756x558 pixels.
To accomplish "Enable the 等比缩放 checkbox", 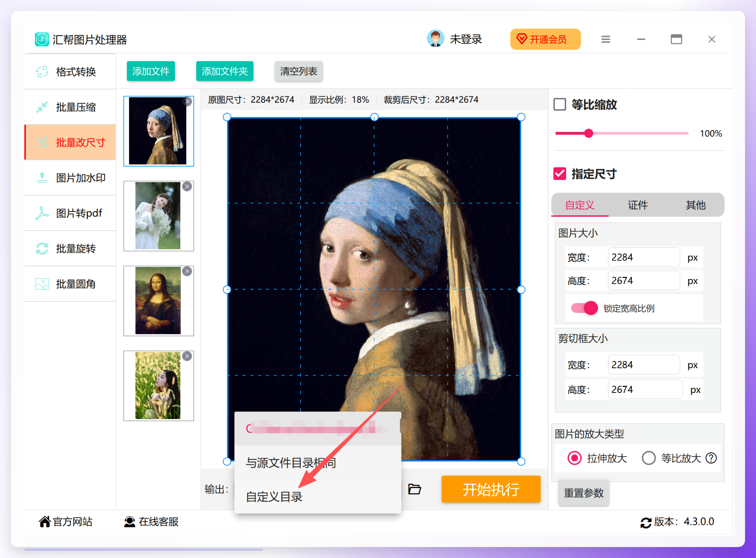I will coord(560,105).
